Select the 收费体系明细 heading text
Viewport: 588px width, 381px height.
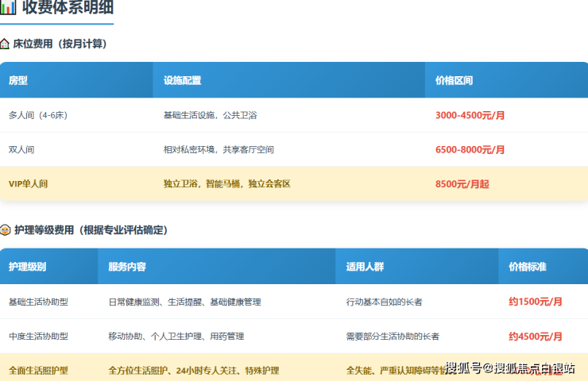click(68, 7)
